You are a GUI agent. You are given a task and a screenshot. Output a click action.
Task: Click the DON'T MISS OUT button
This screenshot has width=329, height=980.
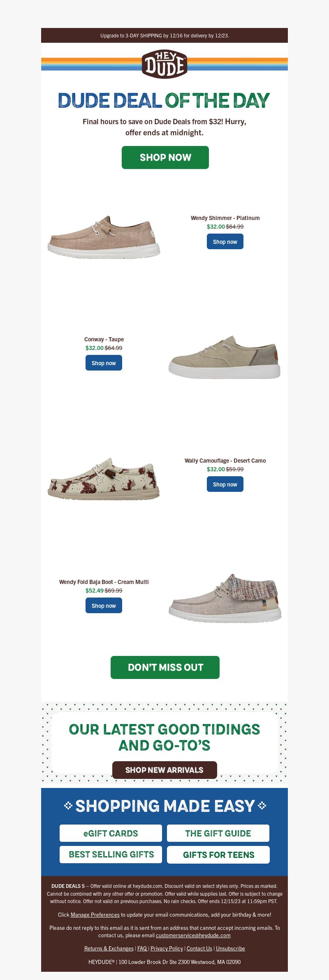click(165, 667)
